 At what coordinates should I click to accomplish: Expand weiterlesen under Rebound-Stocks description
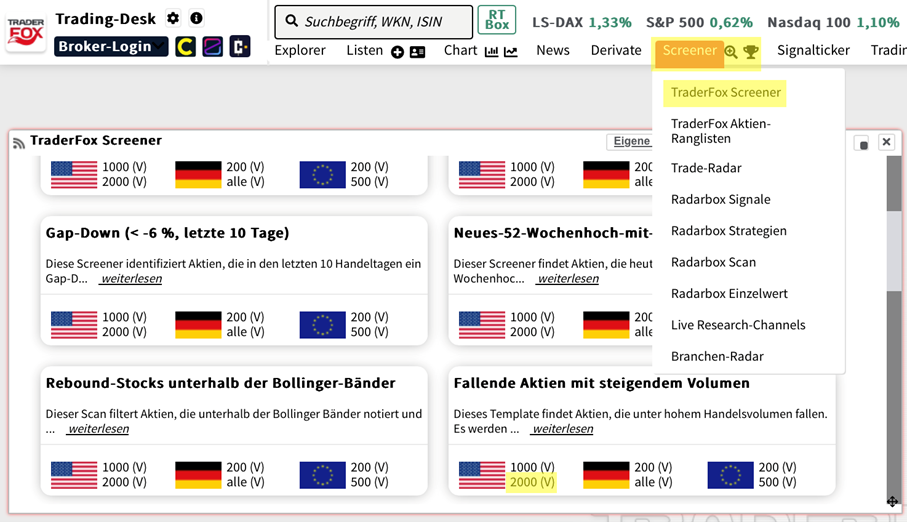pos(98,429)
